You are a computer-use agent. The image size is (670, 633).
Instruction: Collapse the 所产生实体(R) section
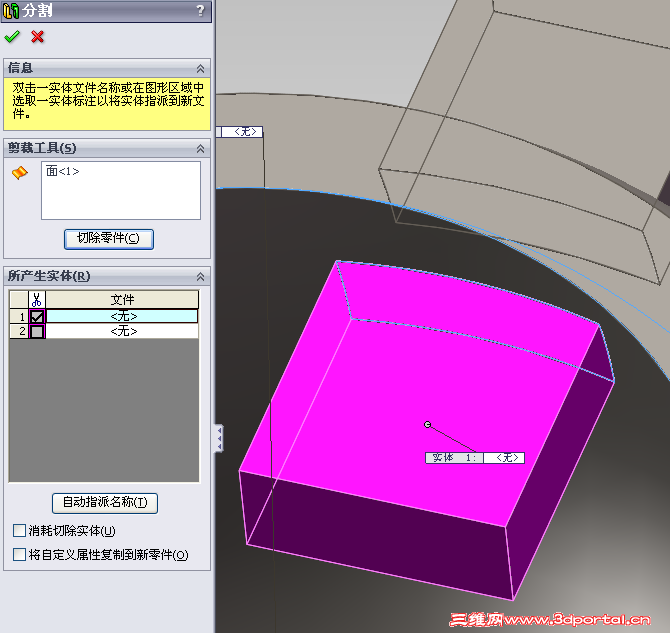coord(200,277)
